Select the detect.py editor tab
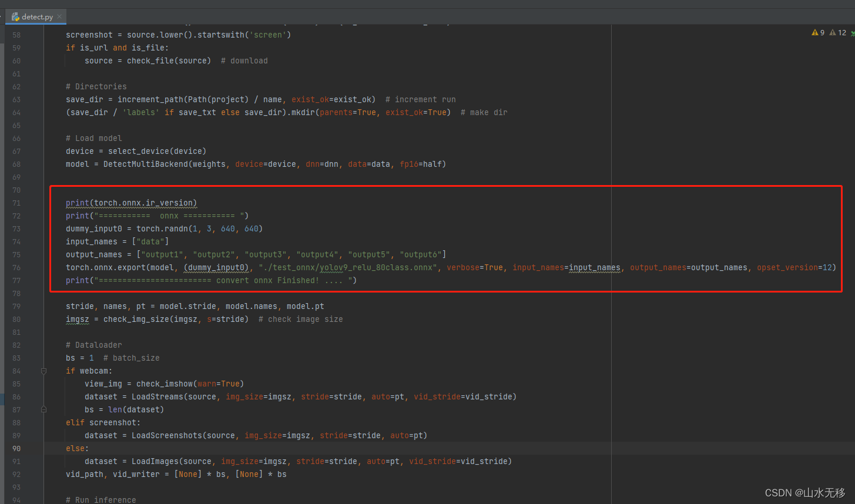This screenshot has height=504, width=855. click(36, 16)
